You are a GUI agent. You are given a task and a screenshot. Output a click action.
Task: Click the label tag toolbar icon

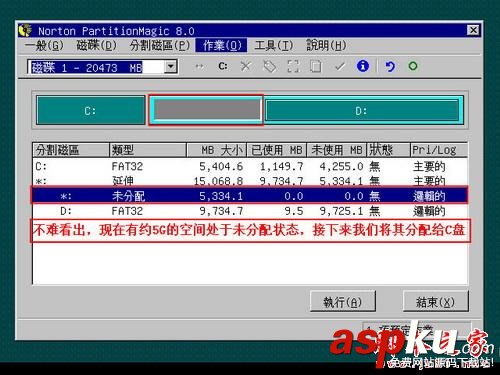click(x=269, y=66)
